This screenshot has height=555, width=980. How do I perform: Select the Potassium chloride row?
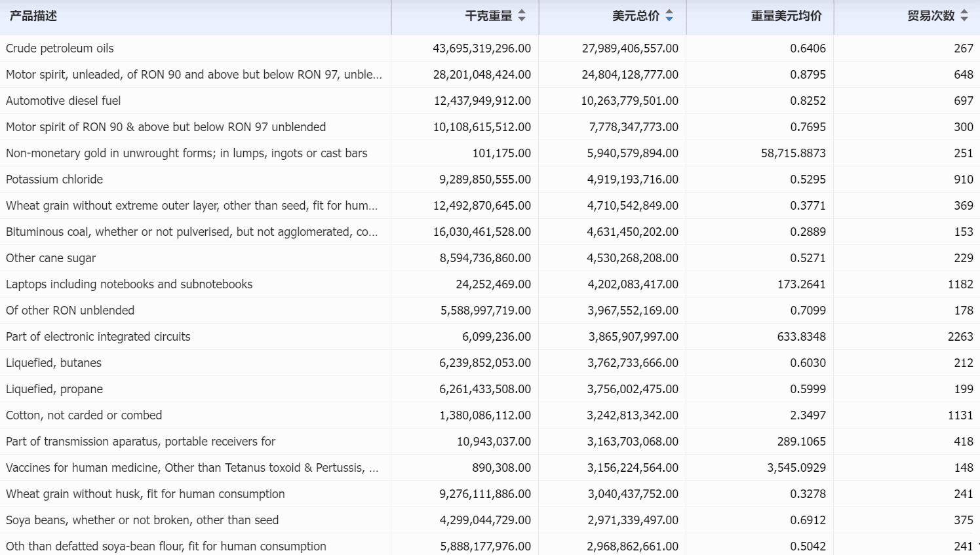click(197, 180)
